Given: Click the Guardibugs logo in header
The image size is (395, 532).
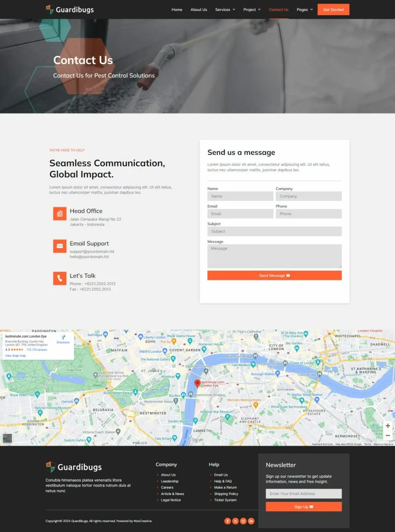Looking at the screenshot, I should point(70,9).
